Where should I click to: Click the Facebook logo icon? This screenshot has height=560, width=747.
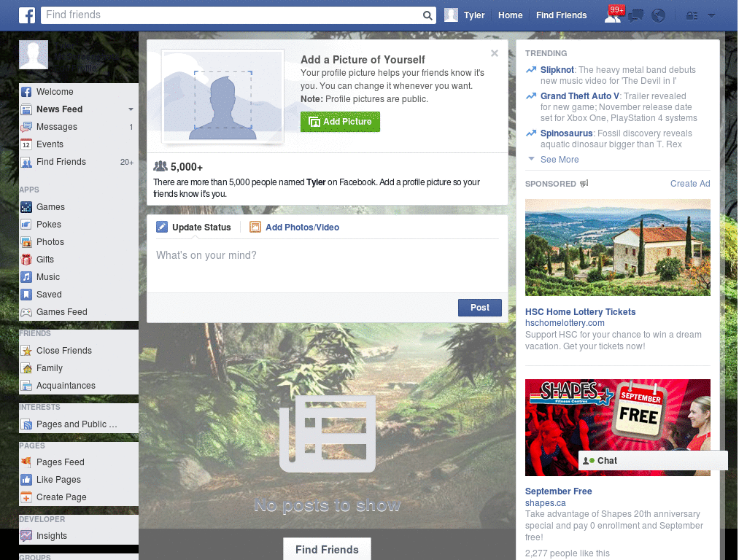pyautogui.click(x=27, y=15)
